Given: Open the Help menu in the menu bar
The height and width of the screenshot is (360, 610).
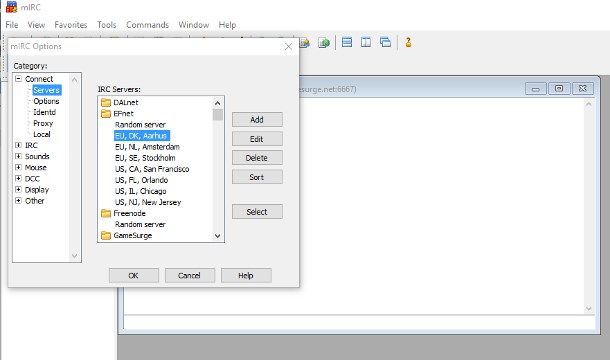Looking at the screenshot, I should (227, 25).
